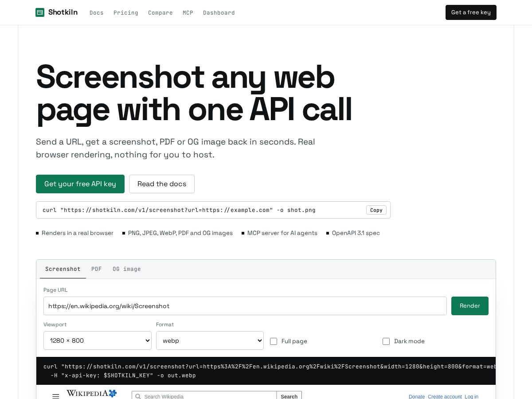Click "PNG, JPEG, WebP, PDF and OG images"
This screenshot has width=532, height=399.
(x=180, y=233)
